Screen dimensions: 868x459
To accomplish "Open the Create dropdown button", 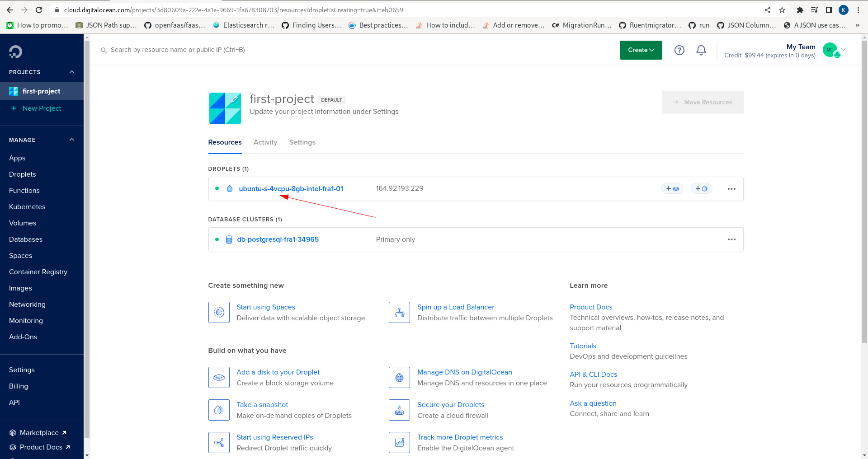I will click(641, 50).
